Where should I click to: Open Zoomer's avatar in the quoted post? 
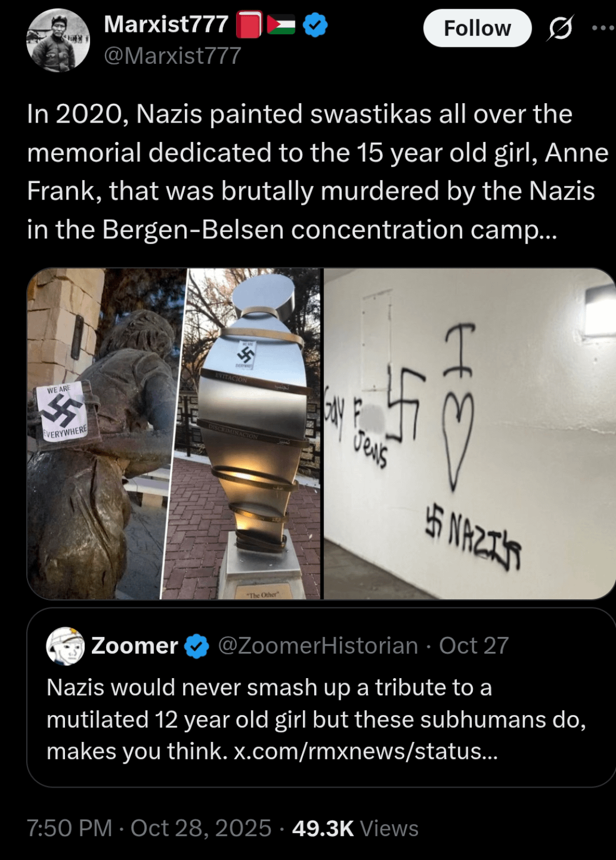65,646
